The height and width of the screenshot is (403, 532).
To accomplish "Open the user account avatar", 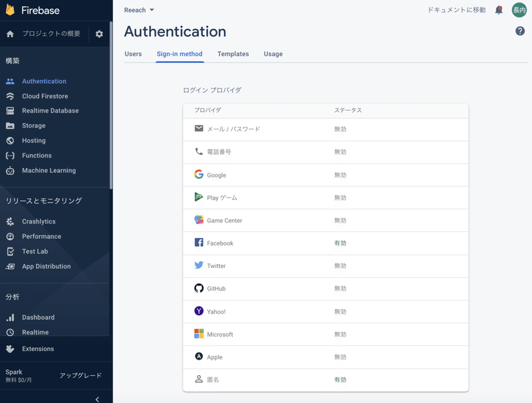I will (x=519, y=10).
